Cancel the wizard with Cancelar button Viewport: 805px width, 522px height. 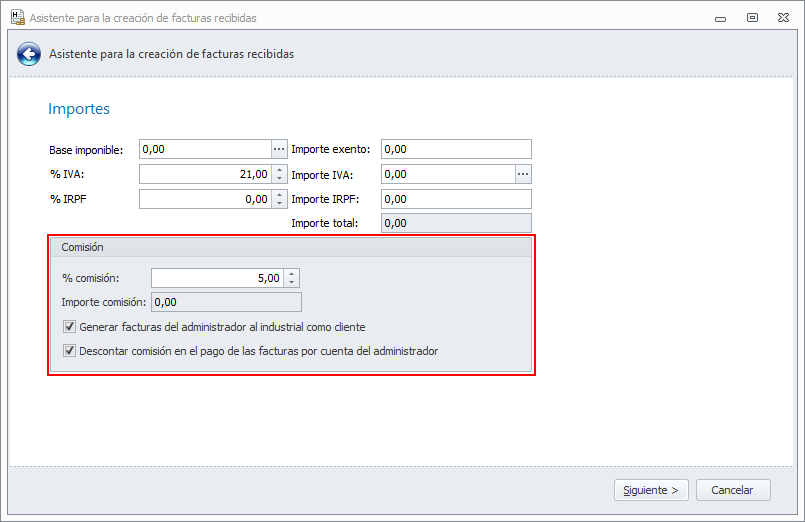[733, 490]
